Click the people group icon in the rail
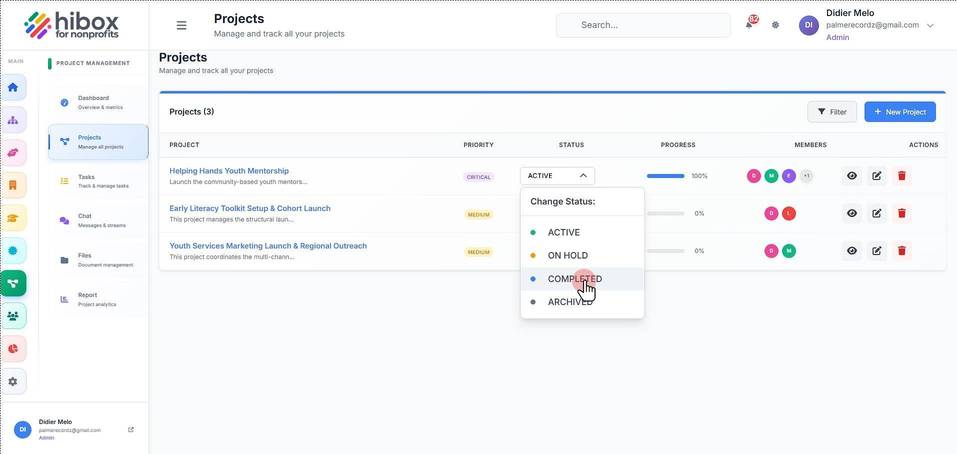This screenshot has width=957, height=454. 13,315
